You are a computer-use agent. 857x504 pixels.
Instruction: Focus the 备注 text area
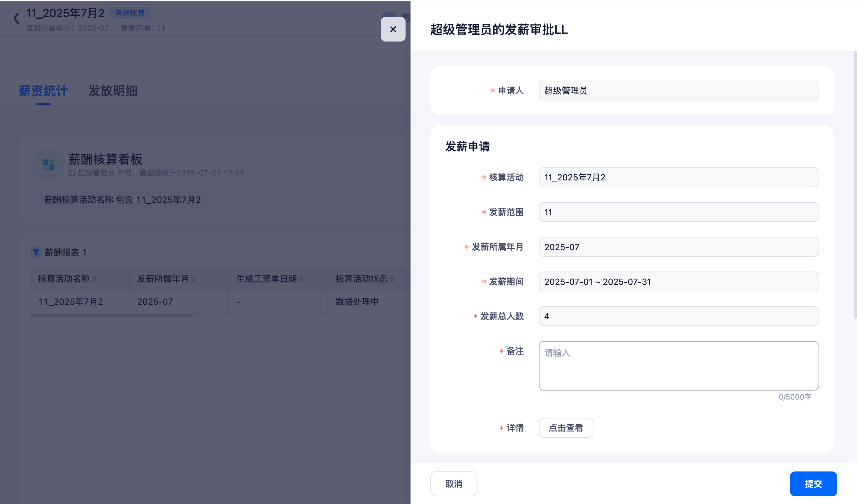pyautogui.click(x=678, y=365)
